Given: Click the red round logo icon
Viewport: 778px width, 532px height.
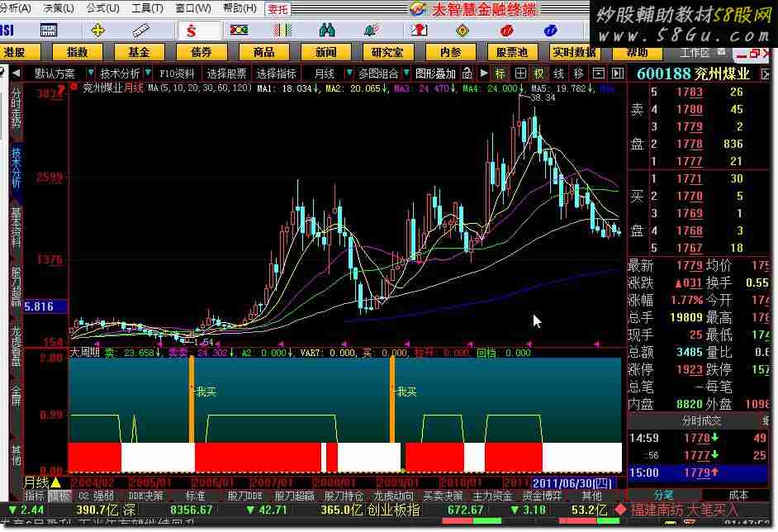Looking at the screenshot, I should (x=506, y=31).
